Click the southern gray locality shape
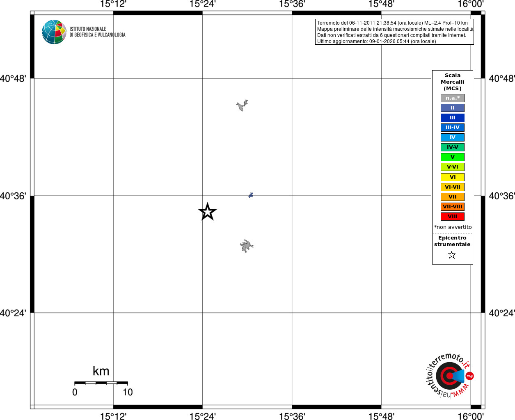Image resolution: width=515 pixels, height=420 pixels. tap(246, 246)
